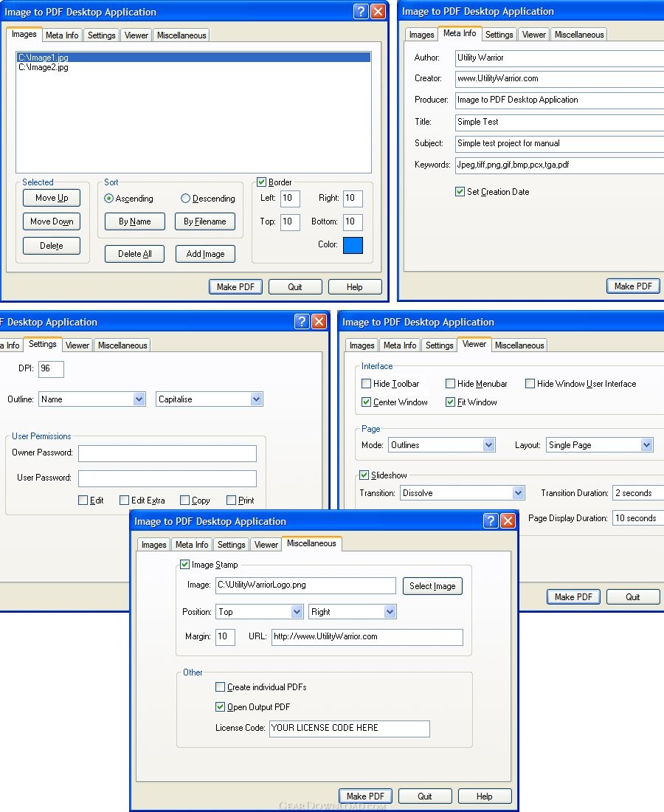Tick the Edit permission checkbox

tap(83, 500)
